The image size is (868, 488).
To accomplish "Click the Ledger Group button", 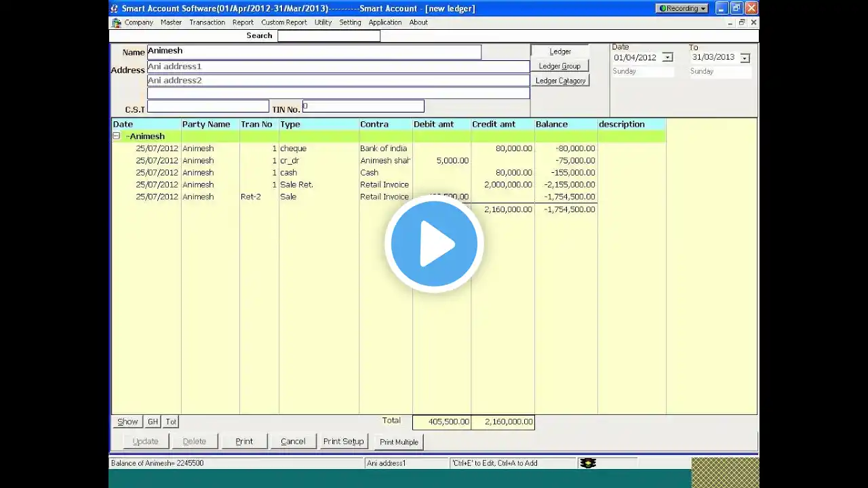I will (x=560, y=66).
